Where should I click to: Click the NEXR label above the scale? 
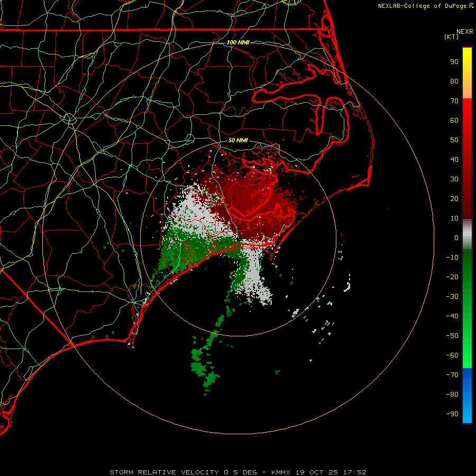(x=464, y=32)
